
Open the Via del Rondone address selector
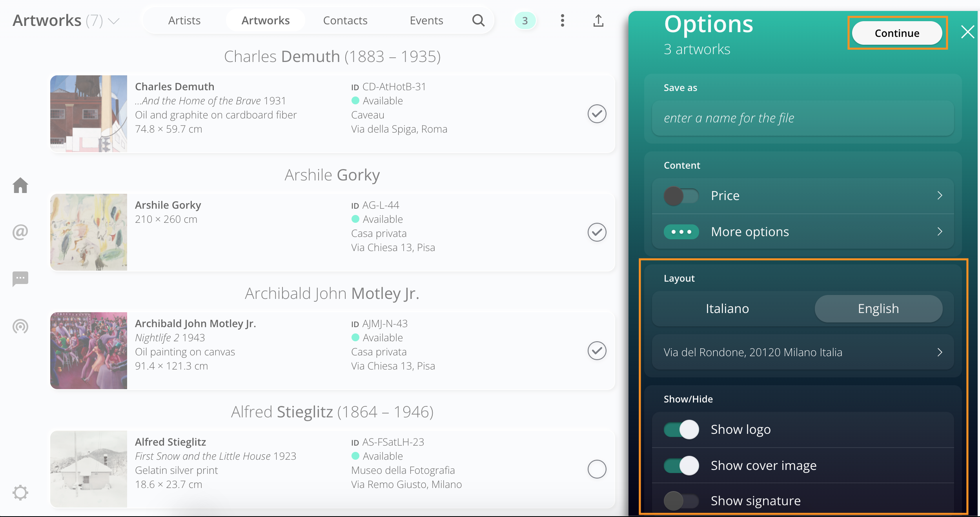click(x=803, y=352)
